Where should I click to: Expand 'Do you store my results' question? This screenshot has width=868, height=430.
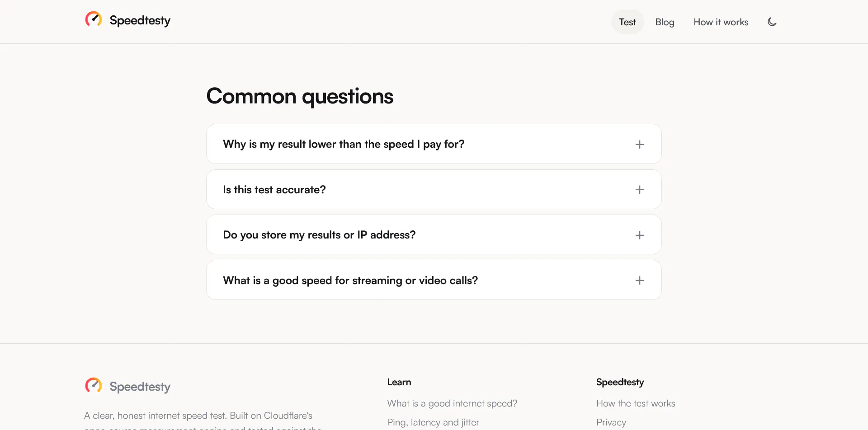[x=434, y=235]
